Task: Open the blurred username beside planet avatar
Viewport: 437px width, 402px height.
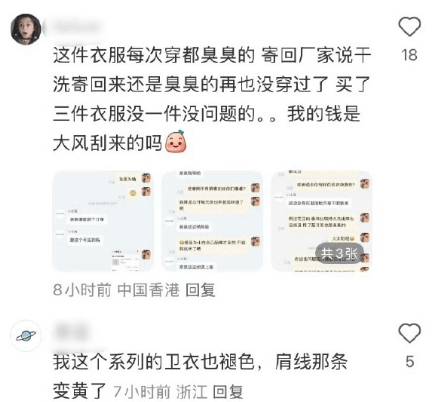Action: [71, 332]
